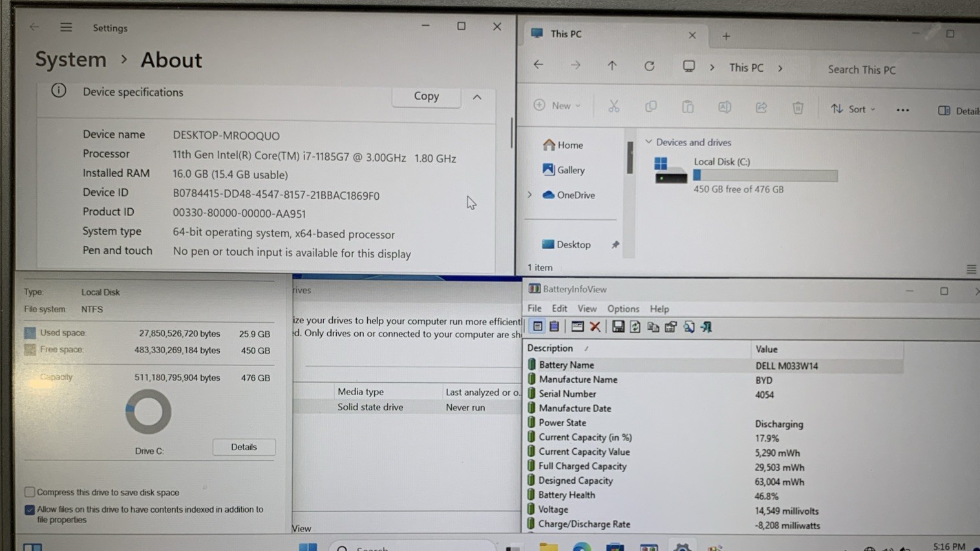Click the 5:16 PM clock on taskbar
The width and height of the screenshot is (980, 551).
(x=949, y=546)
